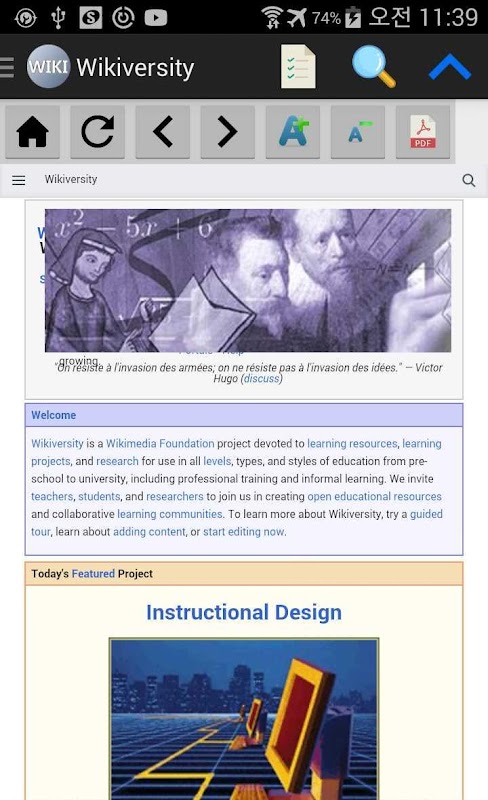Reload the page with refresh icon

click(x=97, y=132)
